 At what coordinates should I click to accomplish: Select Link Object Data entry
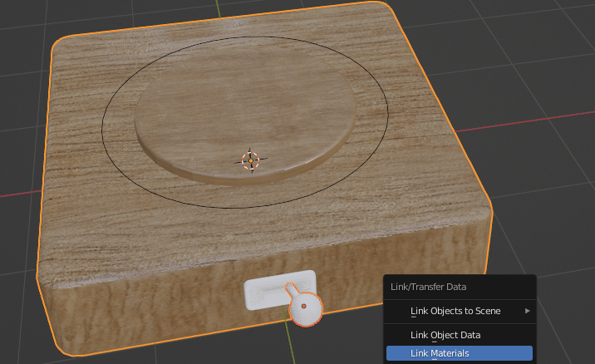point(460,335)
